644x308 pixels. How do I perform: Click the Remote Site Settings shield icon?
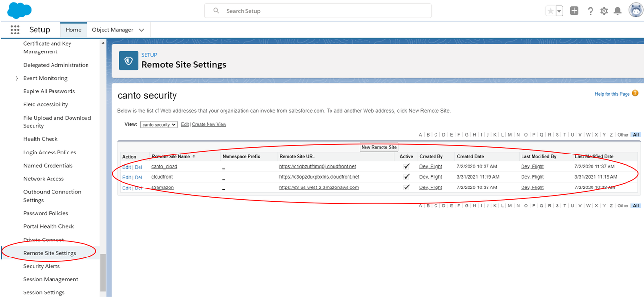click(128, 61)
